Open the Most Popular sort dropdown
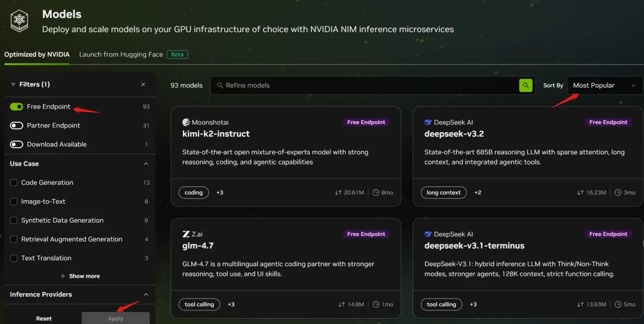This screenshot has height=324, width=644. [x=605, y=86]
